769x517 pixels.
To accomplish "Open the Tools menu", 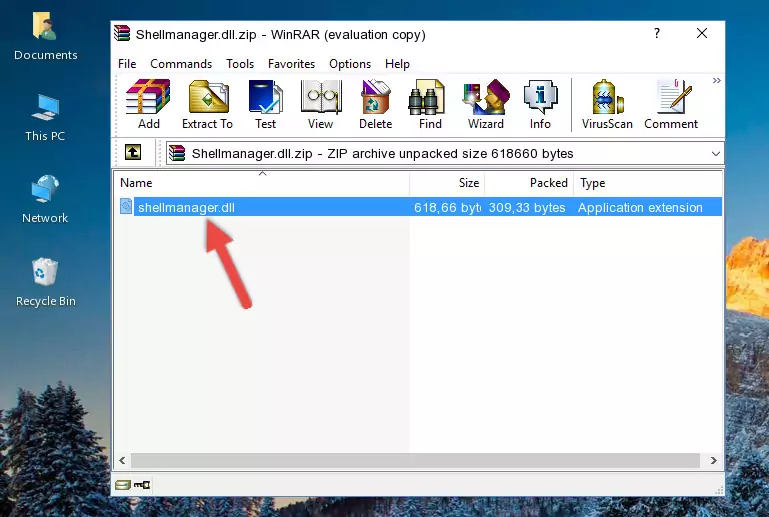I will 240,64.
